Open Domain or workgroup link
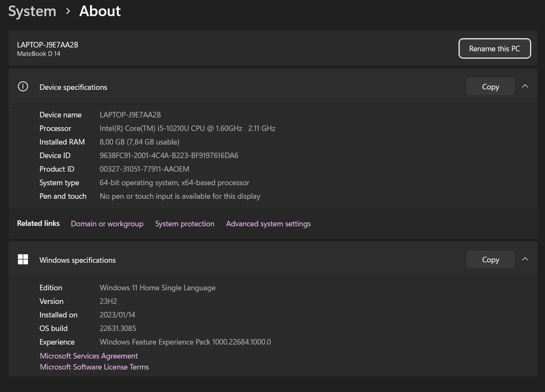545x392 pixels. 107,224
